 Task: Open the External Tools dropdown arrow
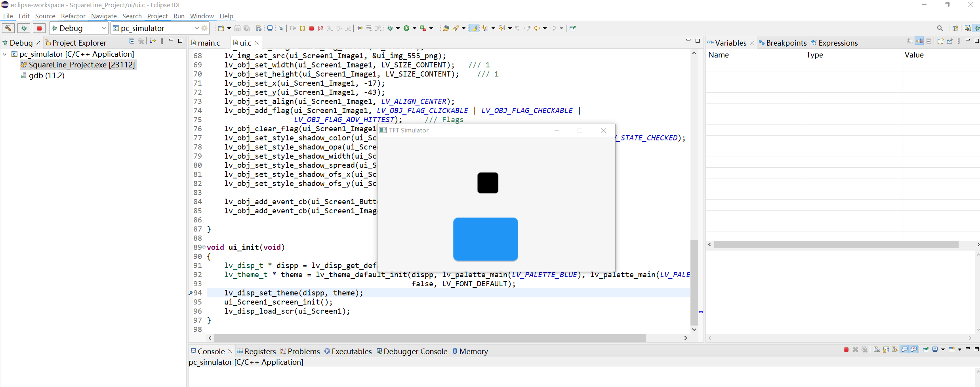tap(431, 28)
